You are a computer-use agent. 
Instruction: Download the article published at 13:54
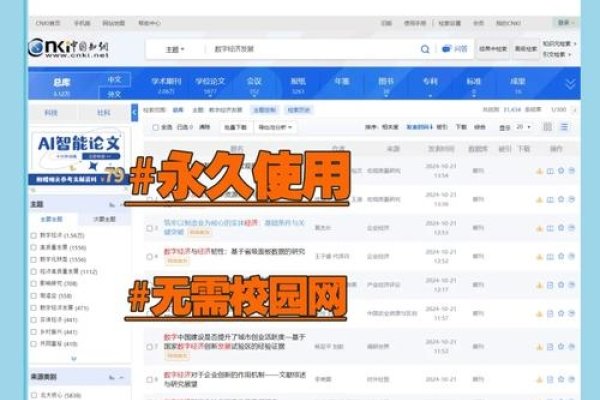click(540, 171)
